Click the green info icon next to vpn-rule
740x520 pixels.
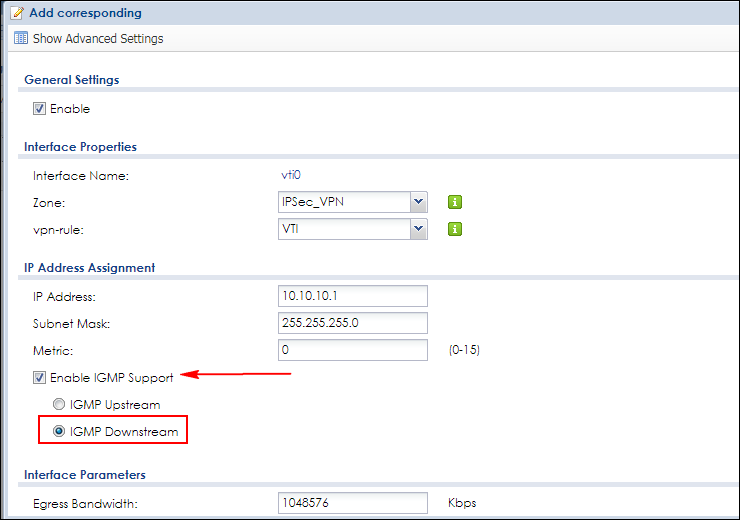(x=455, y=229)
